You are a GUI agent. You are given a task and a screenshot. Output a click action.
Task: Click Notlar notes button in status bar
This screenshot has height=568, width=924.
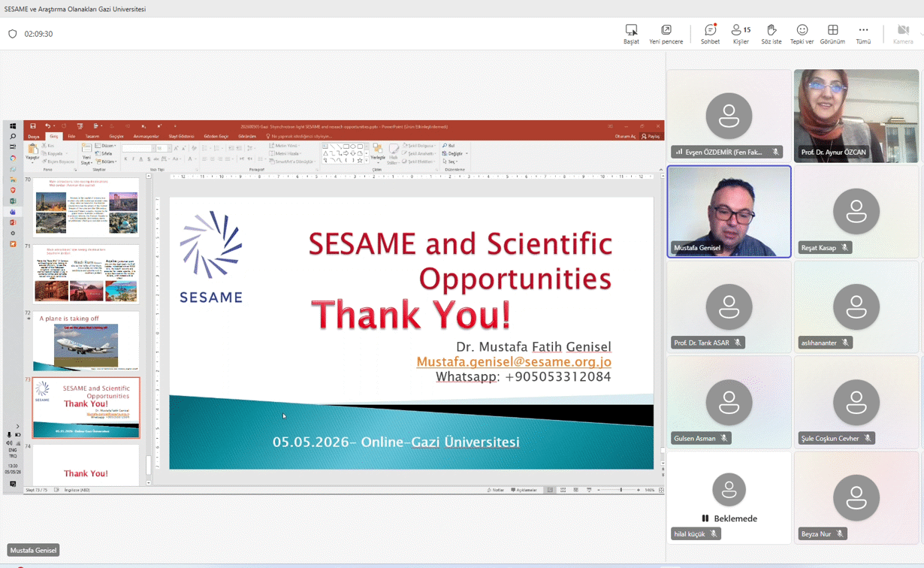[496, 490]
